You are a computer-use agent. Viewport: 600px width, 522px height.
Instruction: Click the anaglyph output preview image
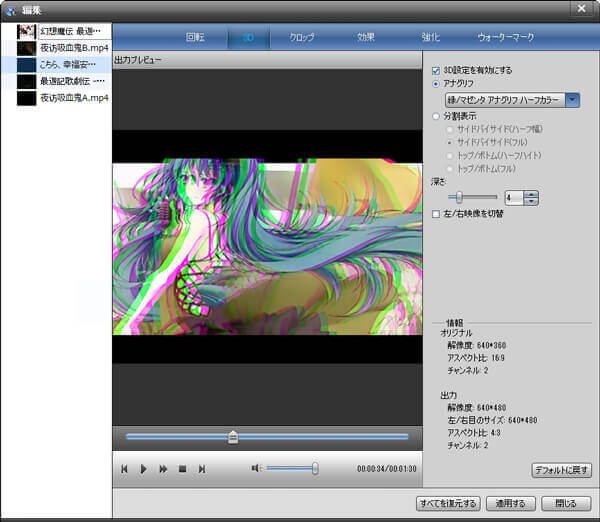pyautogui.click(x=267, y=247)
